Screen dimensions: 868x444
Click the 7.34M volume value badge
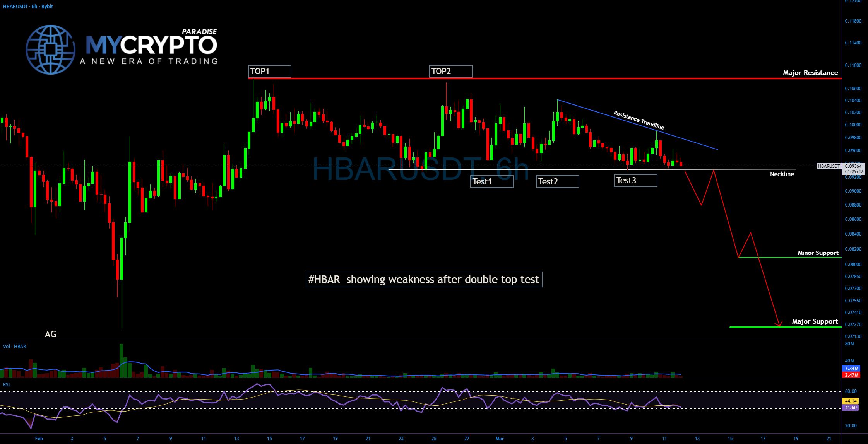(851, 369)
